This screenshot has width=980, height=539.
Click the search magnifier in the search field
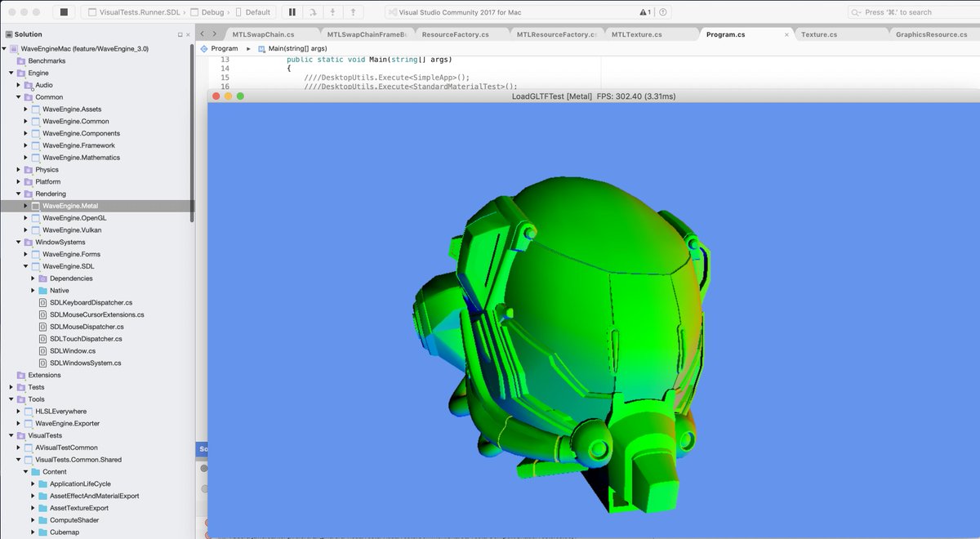(x=856, y=12)
